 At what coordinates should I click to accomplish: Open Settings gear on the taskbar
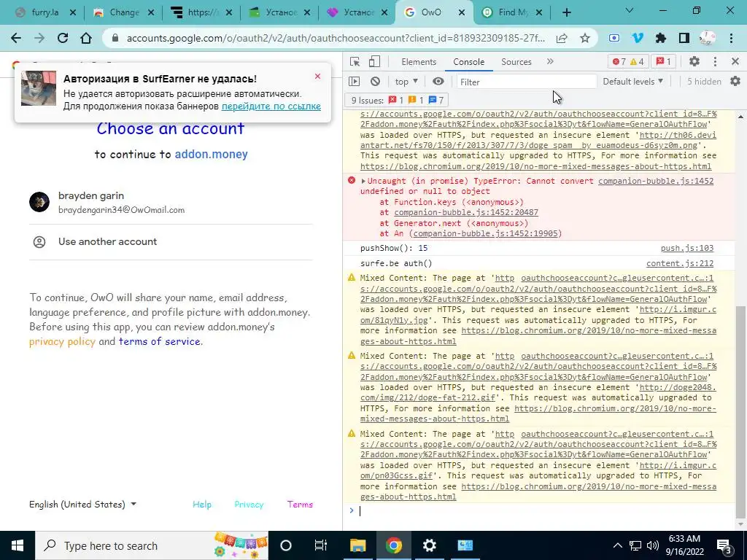point(429,545)
